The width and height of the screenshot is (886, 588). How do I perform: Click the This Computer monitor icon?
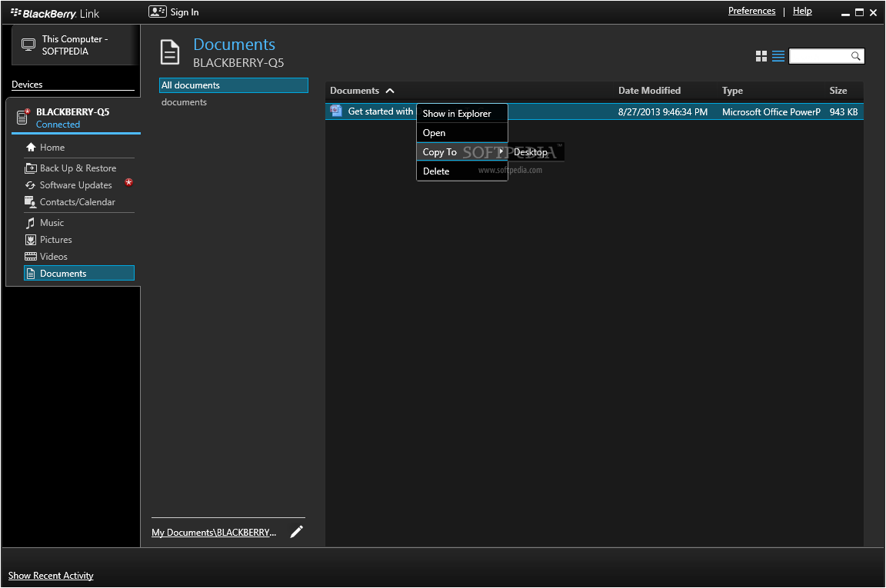[x=28, y=45]
